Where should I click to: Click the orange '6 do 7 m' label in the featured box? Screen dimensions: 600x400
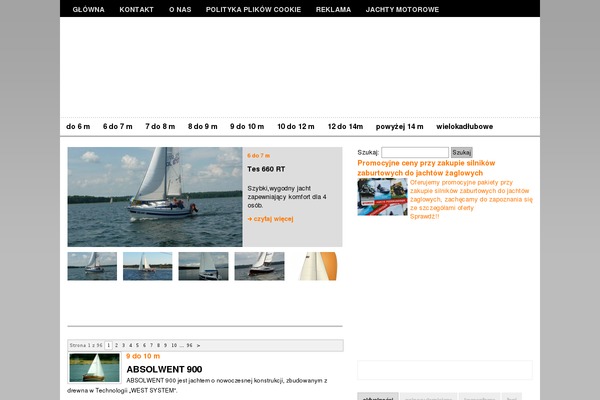coord(258,156)
